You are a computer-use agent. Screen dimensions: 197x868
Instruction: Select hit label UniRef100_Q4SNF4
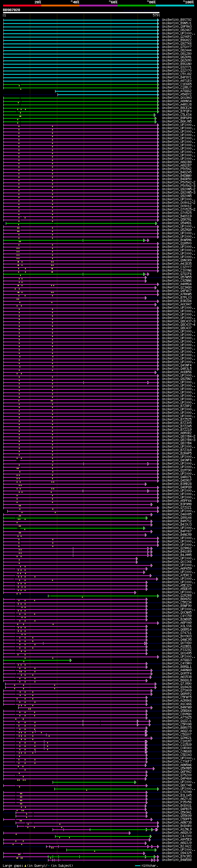(177, 365)
